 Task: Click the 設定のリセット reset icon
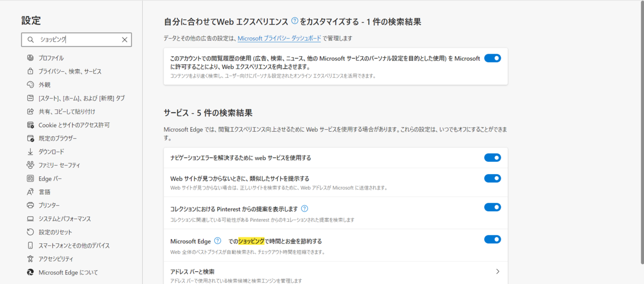pos(30,232)
